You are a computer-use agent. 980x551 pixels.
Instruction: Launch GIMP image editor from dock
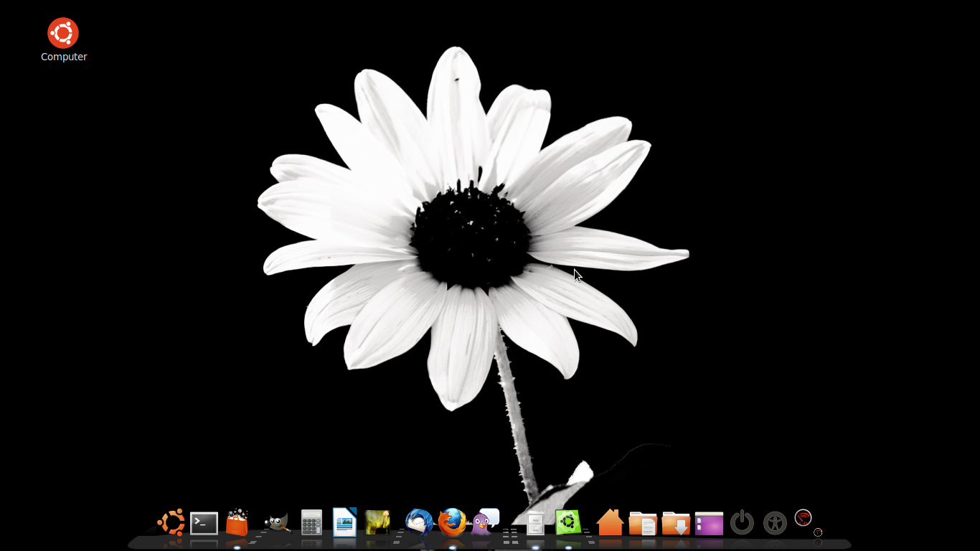pyautogui.click(x=276, y=522)
